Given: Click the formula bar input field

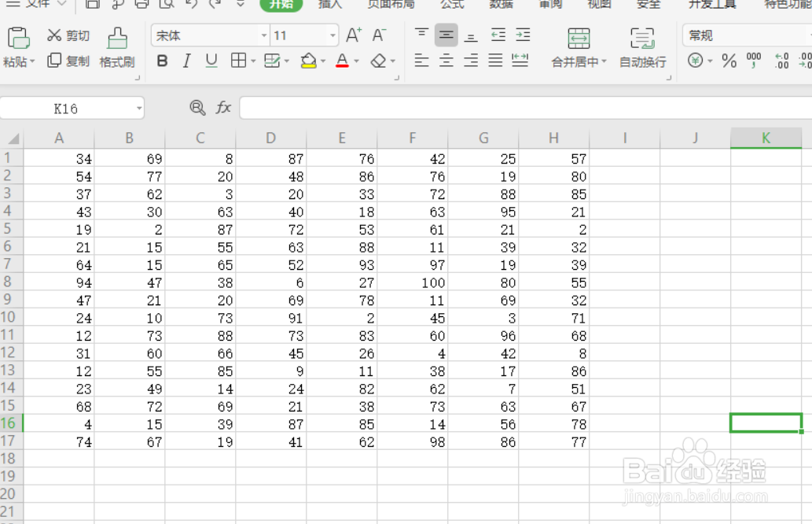Looking at the screenshot, I should [526, 108].
